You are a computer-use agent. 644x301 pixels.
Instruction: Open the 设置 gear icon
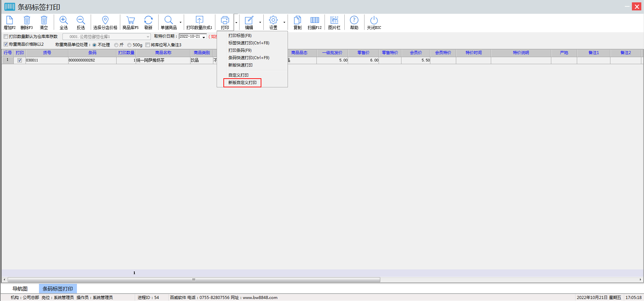click(x=273, y=20)
